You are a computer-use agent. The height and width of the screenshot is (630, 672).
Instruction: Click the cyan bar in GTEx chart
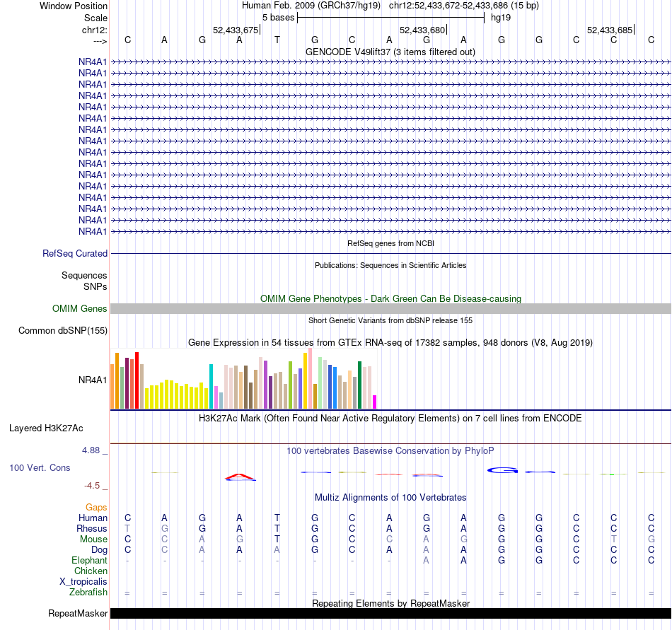pos(211,386)
